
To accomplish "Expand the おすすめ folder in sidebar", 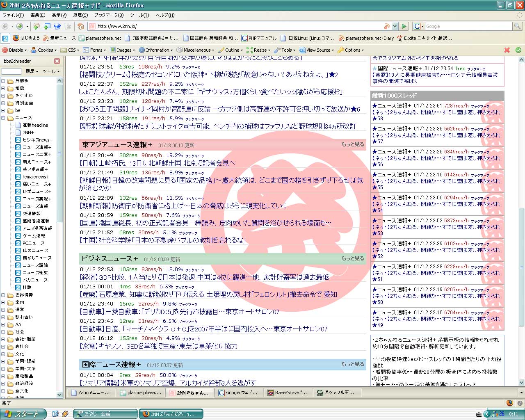I will pyautogui.click(x=3, y=96).
